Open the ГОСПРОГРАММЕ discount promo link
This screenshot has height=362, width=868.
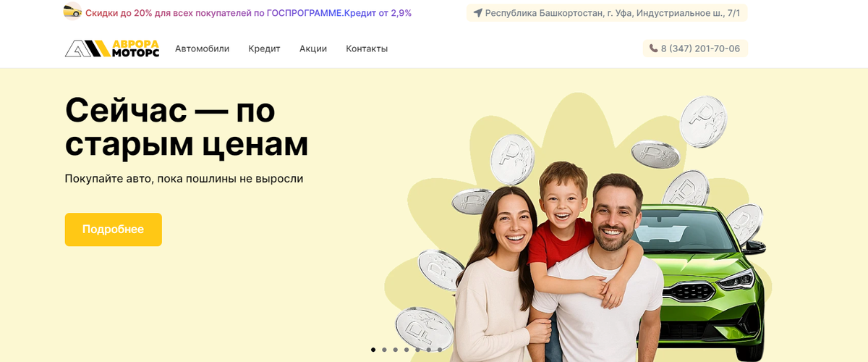click(x=248, y=13)
